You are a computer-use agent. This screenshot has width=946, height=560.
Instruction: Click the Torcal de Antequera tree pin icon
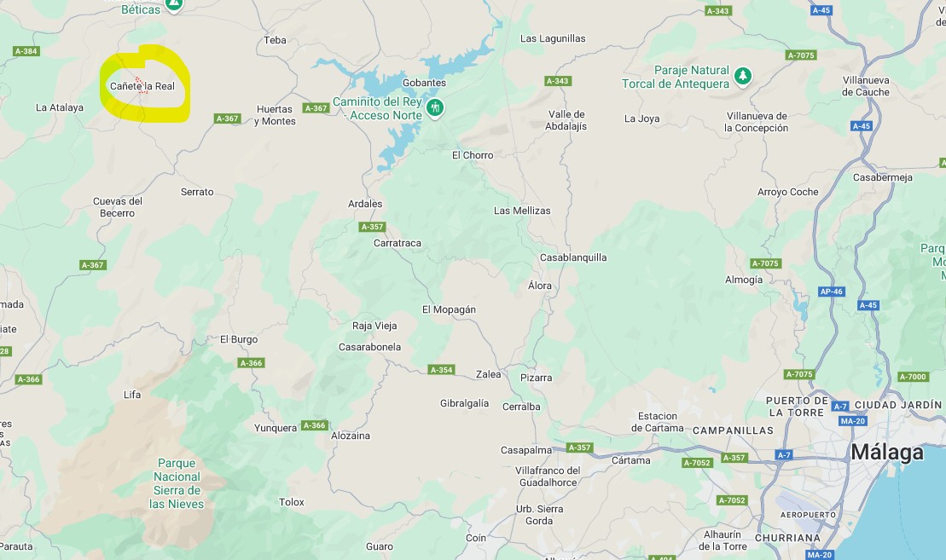(743, 76)
